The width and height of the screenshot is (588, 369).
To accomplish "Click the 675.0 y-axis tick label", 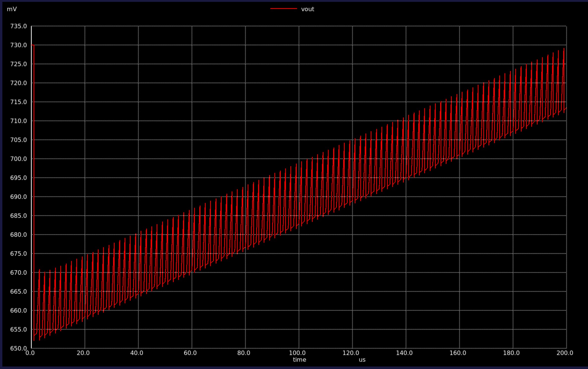I will tap(18, 254).
